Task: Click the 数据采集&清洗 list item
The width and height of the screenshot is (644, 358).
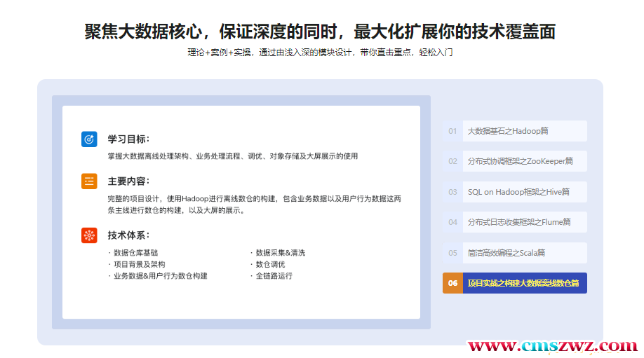Action: pos(280,253)
